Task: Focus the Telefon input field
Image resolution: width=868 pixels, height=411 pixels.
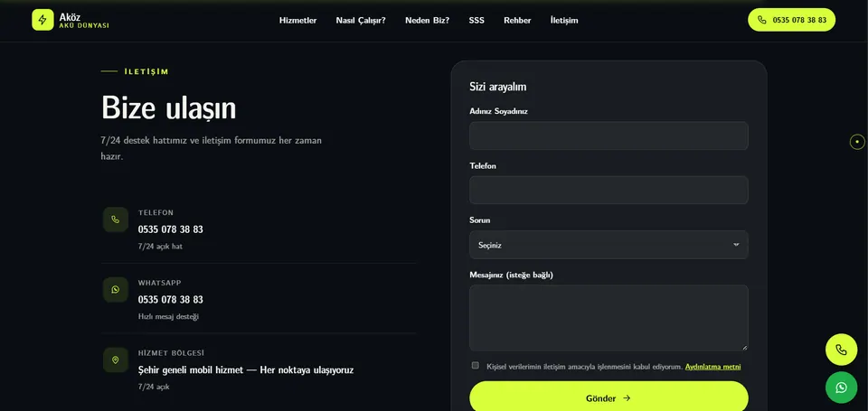Action: point(609,191)
